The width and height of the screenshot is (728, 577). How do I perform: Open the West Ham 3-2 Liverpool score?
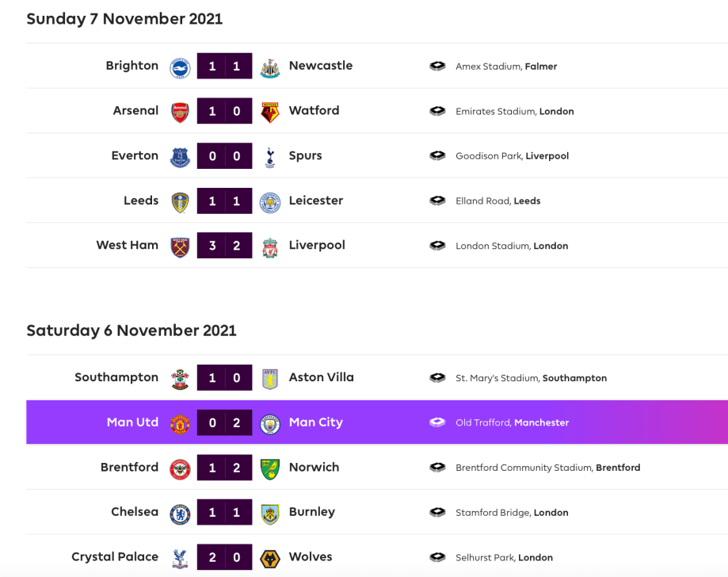coord(225,246)
